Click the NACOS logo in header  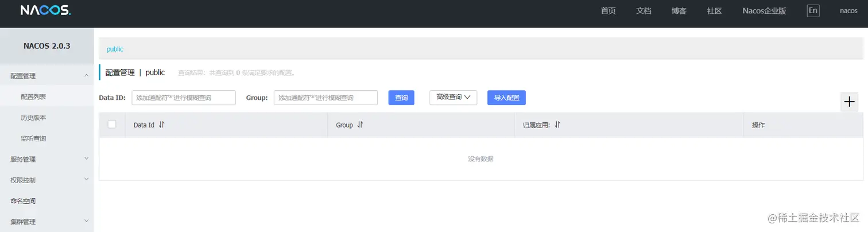pyautogui.click(x=45, y=10)
